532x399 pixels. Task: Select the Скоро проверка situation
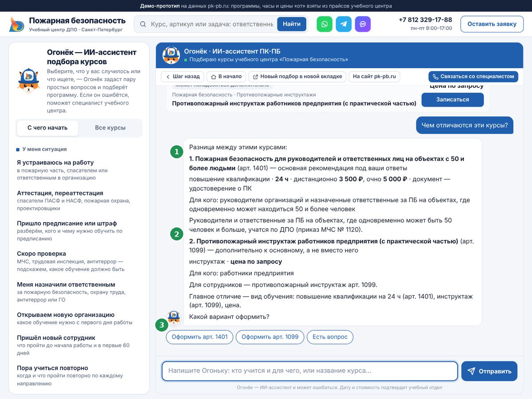(x=78, y=261)
